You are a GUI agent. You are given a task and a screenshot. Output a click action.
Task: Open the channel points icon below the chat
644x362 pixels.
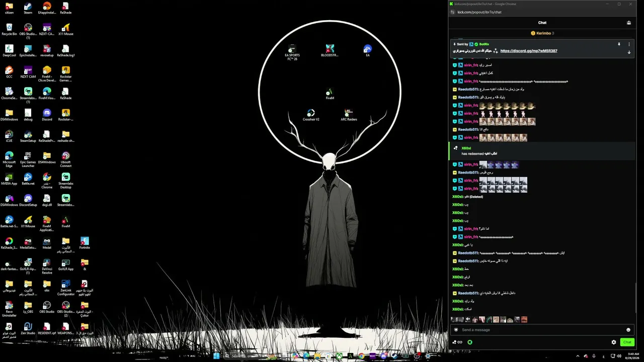coord(457,342)
